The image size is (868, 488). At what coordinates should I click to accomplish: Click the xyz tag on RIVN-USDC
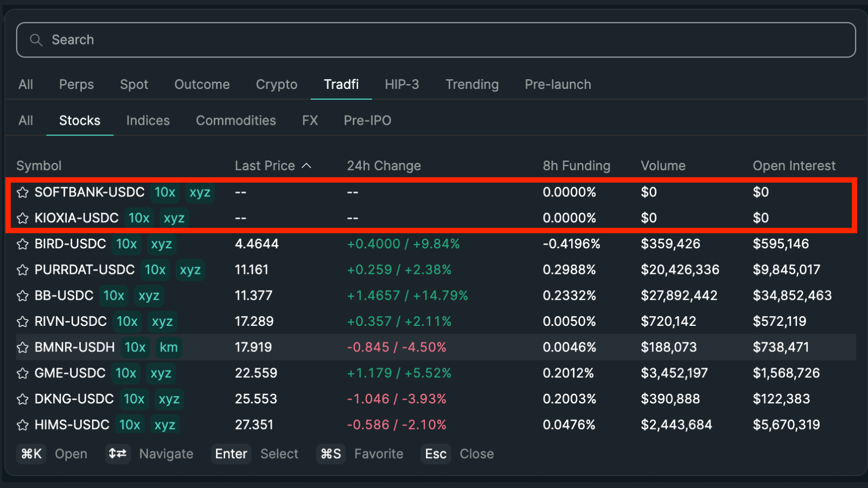[162, 322]
